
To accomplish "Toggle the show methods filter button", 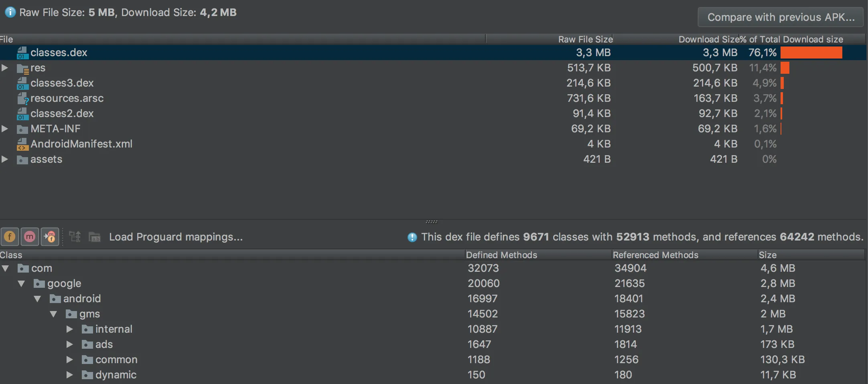I will click(30, 237).
